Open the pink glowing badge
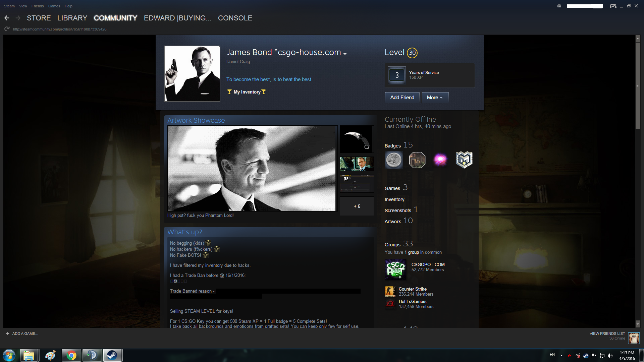 tap(440, 160)
